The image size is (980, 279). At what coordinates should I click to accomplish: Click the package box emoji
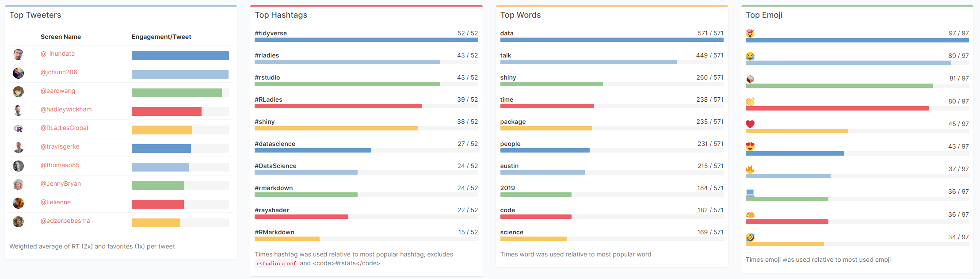(x=750, y=79)
